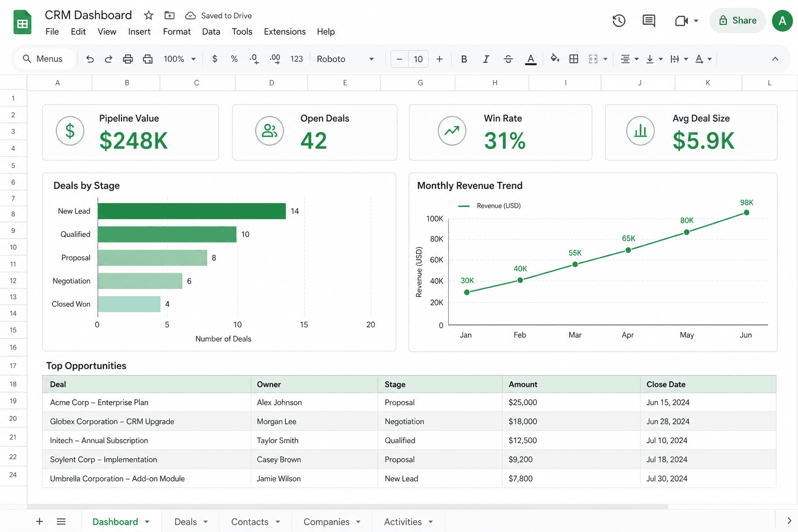
Task: Click the Morgan Lee owner cell
Action: (x=314, y=421)
